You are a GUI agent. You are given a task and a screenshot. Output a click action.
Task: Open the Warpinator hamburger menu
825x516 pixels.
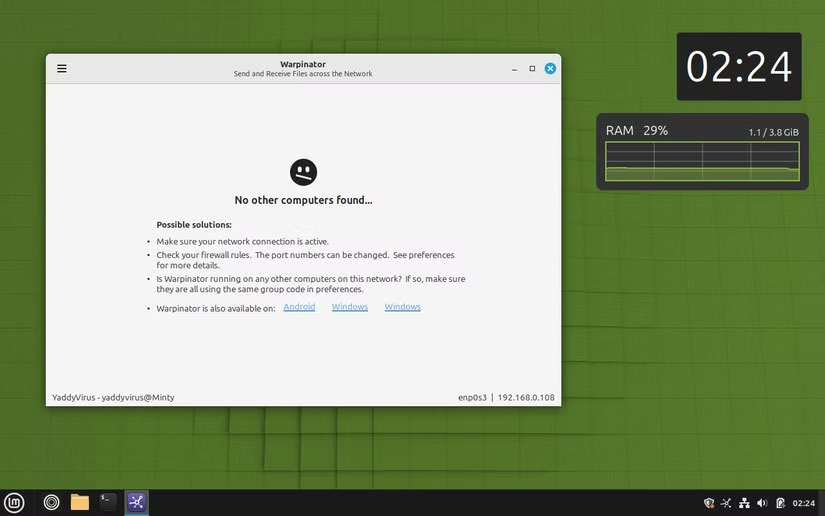point(62,69)
